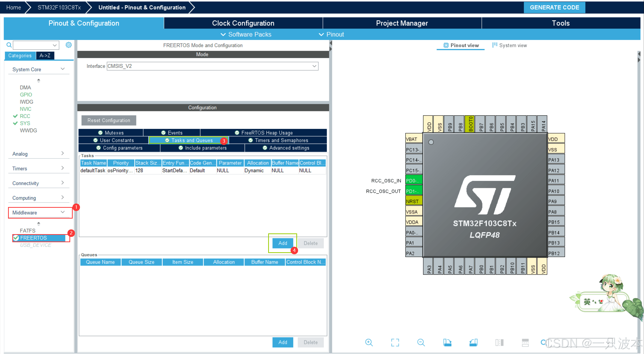The width and height of the screenshot is (644, 354).
Task: Open the Config parameters tab
Action: pos(119,148)
